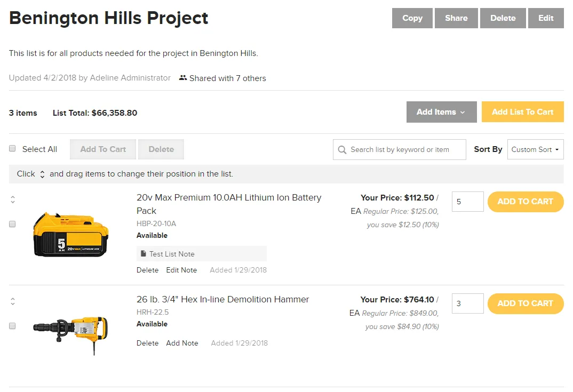Click the battery pack quantity field

click(468, 202)
